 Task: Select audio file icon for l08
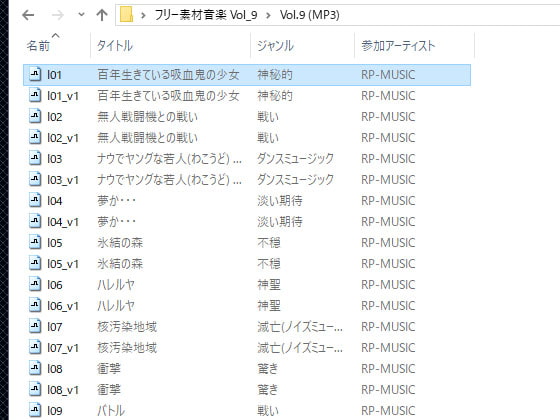click(35, 369)
